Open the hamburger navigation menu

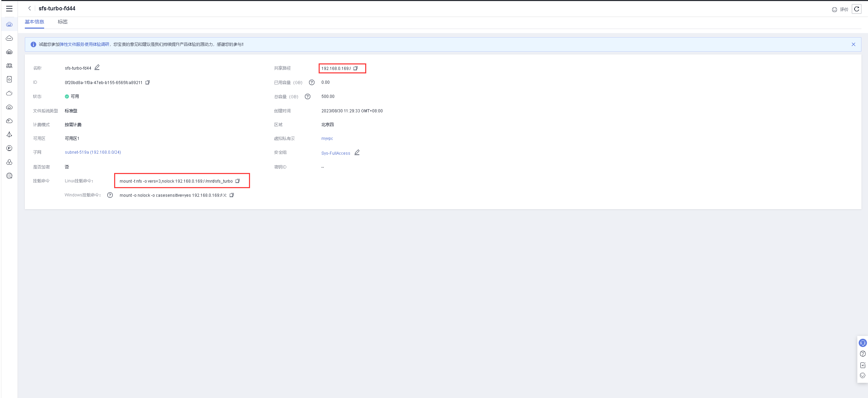click(9, 9)
